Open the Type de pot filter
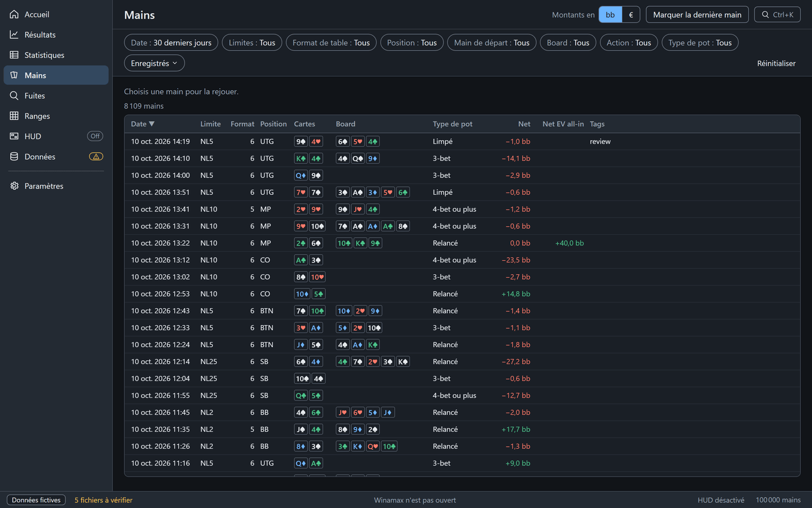812x508 pixels. pyautogui.click(x=700, y=42)
